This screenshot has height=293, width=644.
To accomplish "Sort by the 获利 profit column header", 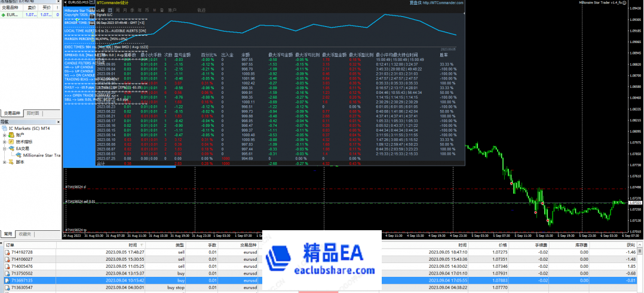I will tap(631, 245).
